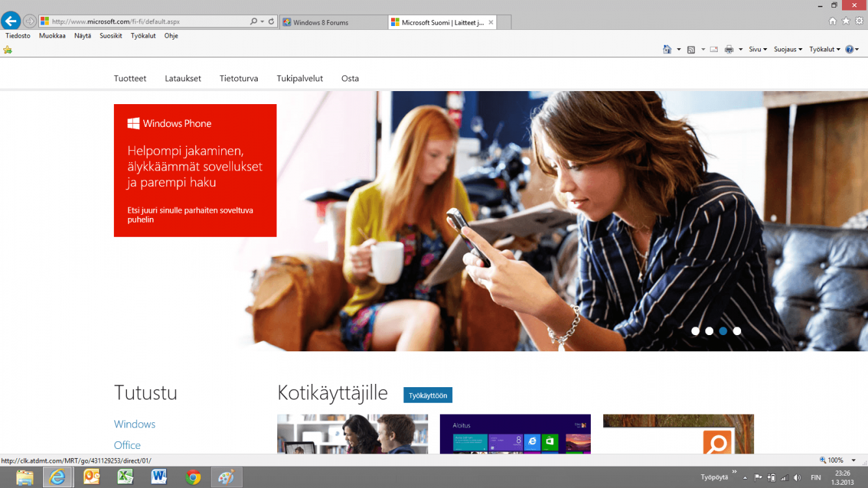Open the Näytä menu
This screenshot has width=868, height=488.
click(x=83, y=36)
